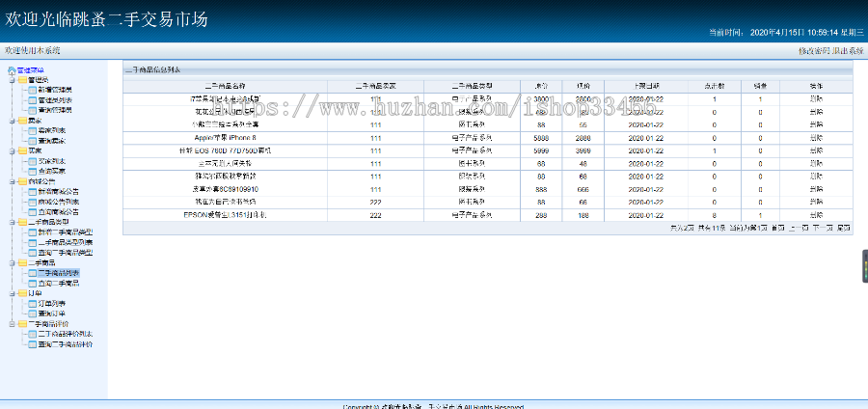Click the 'EPSON爱普生L3151打印机' product name cell

tap(225, 215)
